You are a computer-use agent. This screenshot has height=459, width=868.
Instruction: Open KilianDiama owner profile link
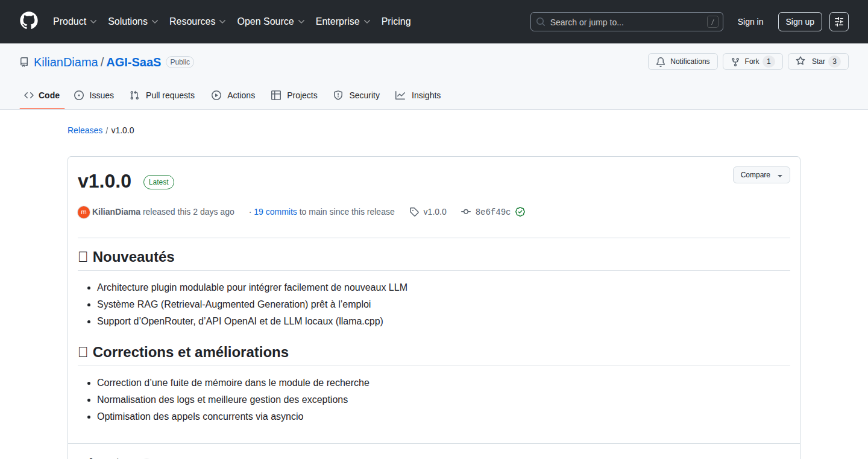(66, 62)
